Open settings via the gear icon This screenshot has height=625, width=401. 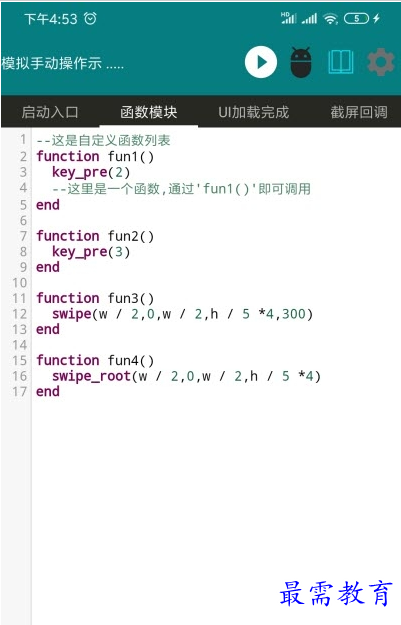[x=381, y=62]
